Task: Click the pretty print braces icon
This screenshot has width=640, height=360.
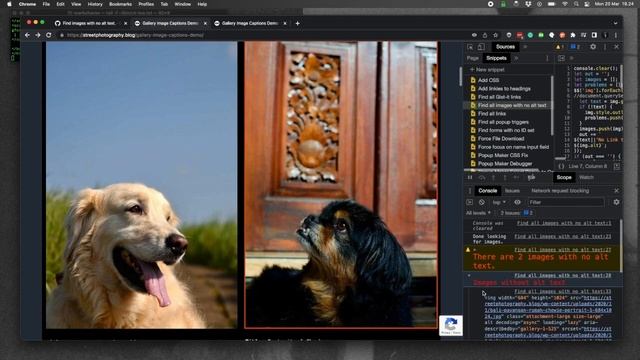Action: [561, 167]
